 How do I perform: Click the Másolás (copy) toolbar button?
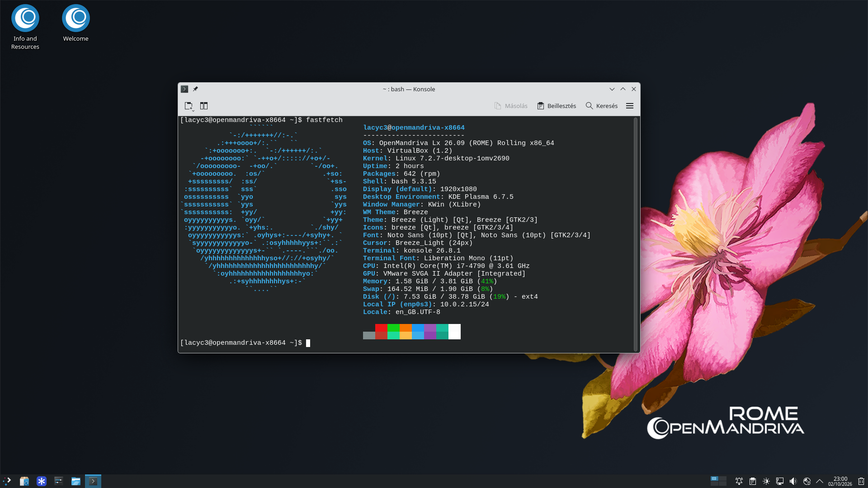511,106
